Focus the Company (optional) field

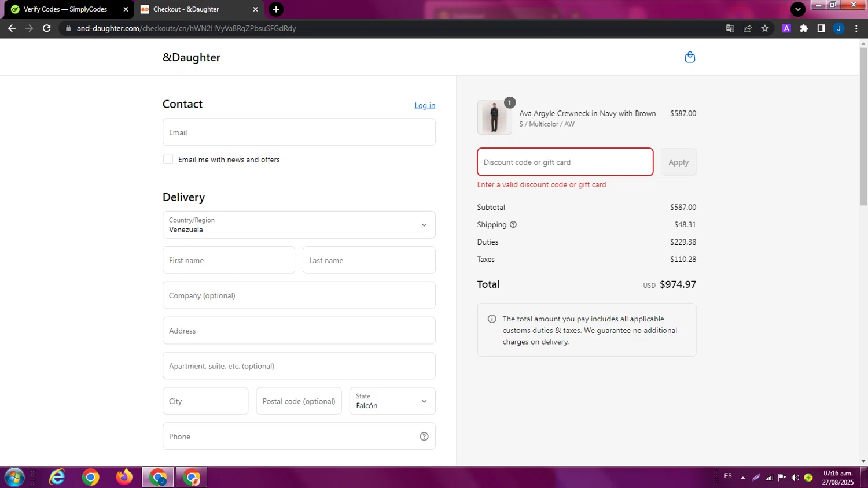click(x=299, y=295)
